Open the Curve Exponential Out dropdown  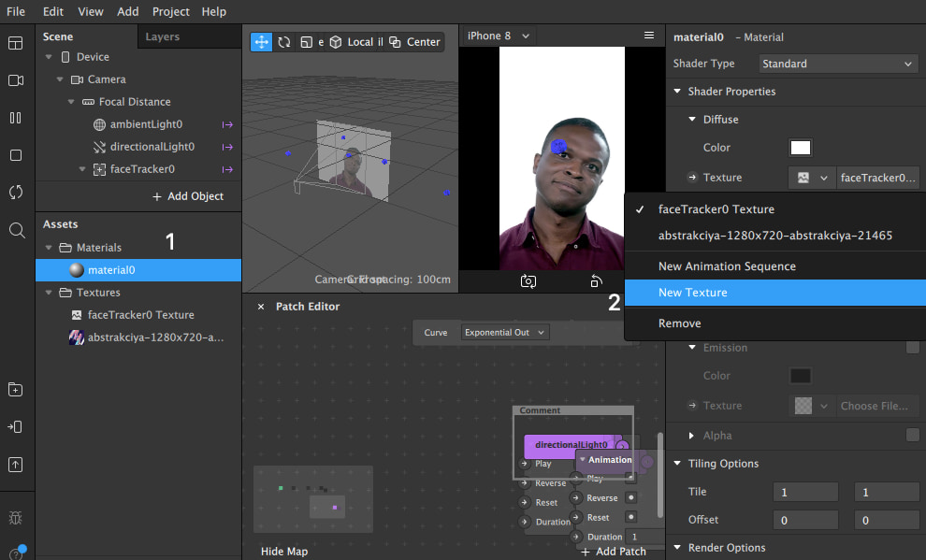[x=505, y=332]
